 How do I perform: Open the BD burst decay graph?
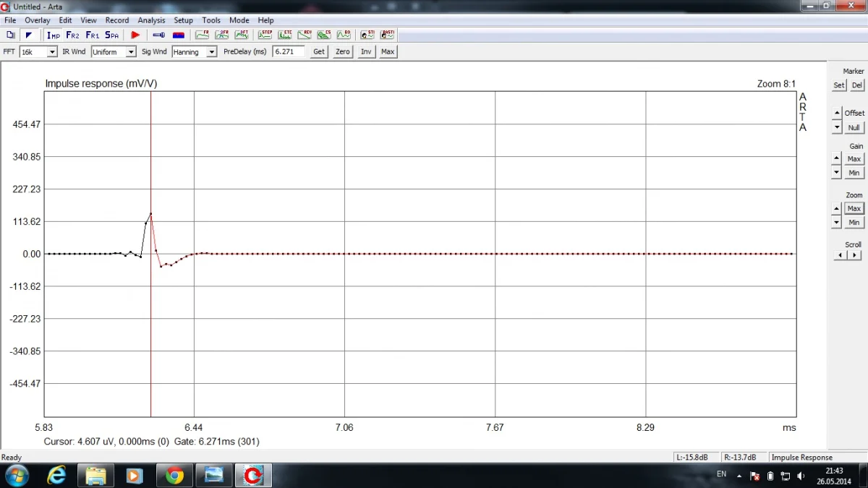point(344,34)
